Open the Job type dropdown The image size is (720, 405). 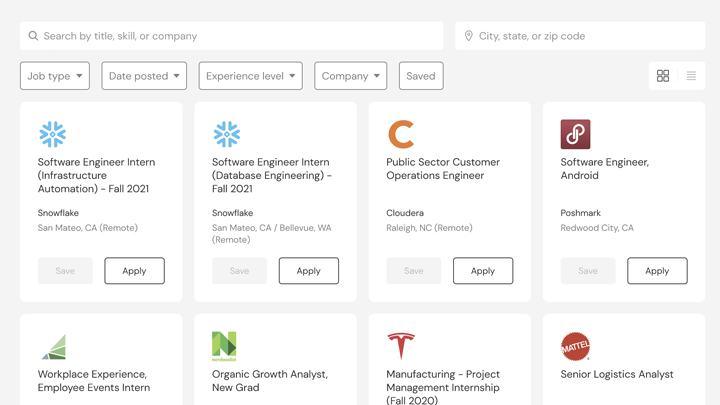pos(55,76)
